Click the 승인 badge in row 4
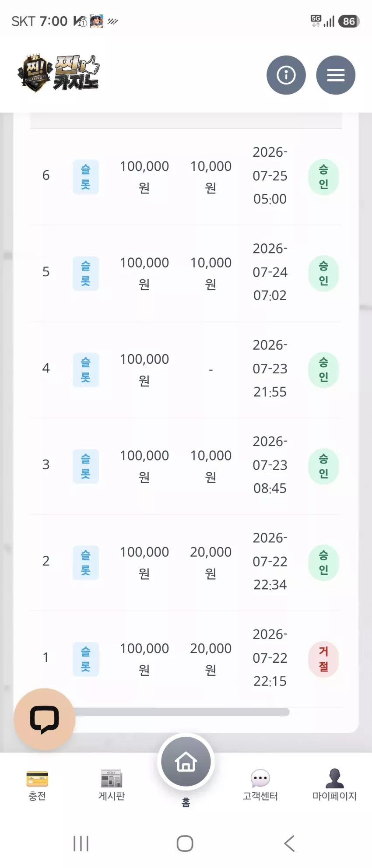372x868 pixels. pyautogui.click(x=323, y=369)
